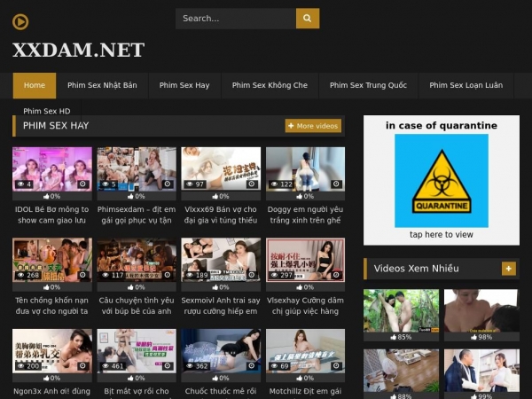The height and width of the screenshot is (399, 532).
Task: Click the thumbs-up icon next to 99%
Action: [474, 396]
